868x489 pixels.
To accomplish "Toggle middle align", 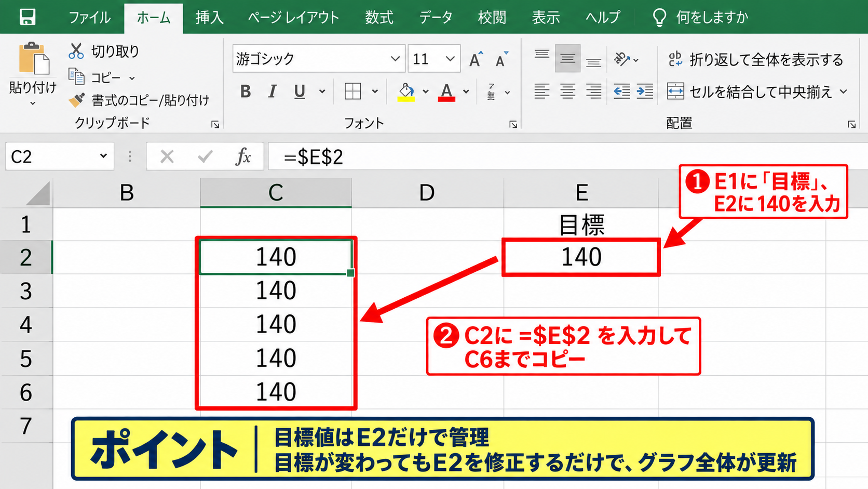I will click(x=567, y=58).
